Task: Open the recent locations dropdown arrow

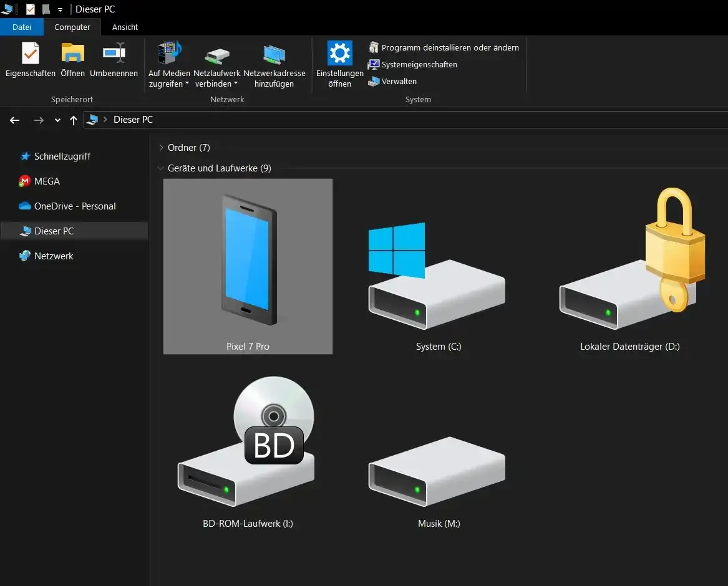Action: pos(57,120)
